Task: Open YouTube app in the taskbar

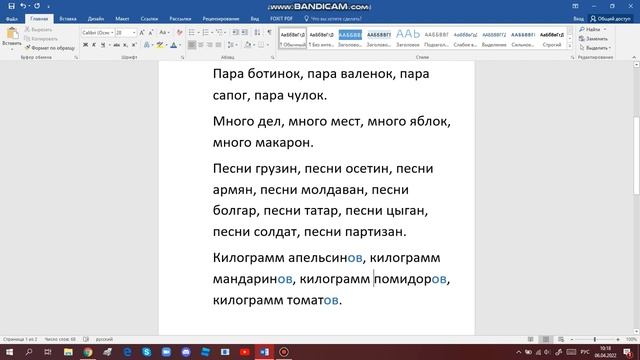Action: [244, 352]
